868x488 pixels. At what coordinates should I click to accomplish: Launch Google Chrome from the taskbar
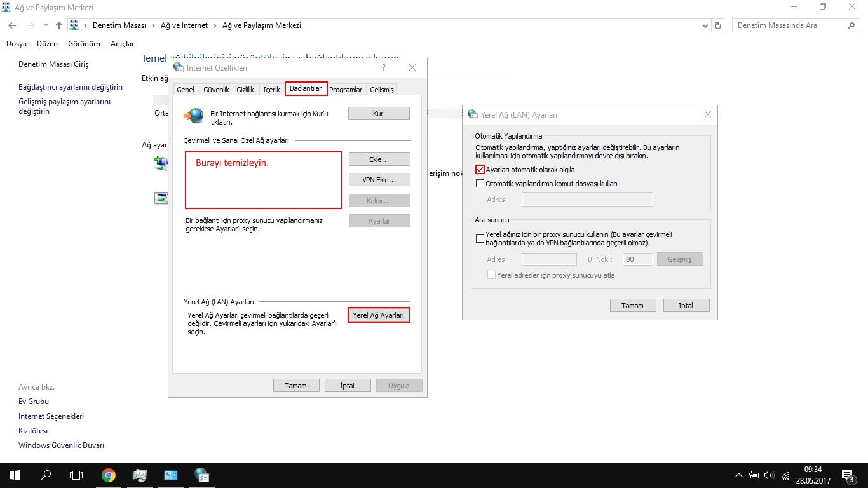click(109, 475)
